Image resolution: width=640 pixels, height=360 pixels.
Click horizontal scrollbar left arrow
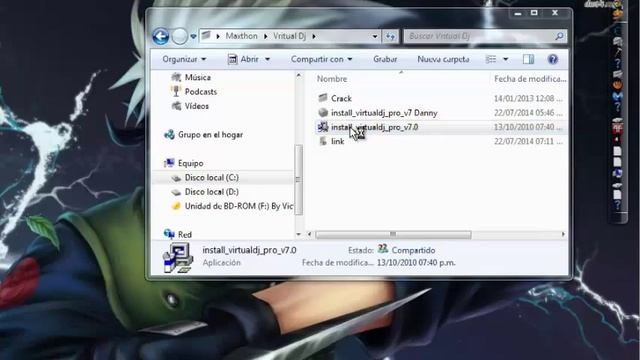pyautogui.click(x=309, y=234)
